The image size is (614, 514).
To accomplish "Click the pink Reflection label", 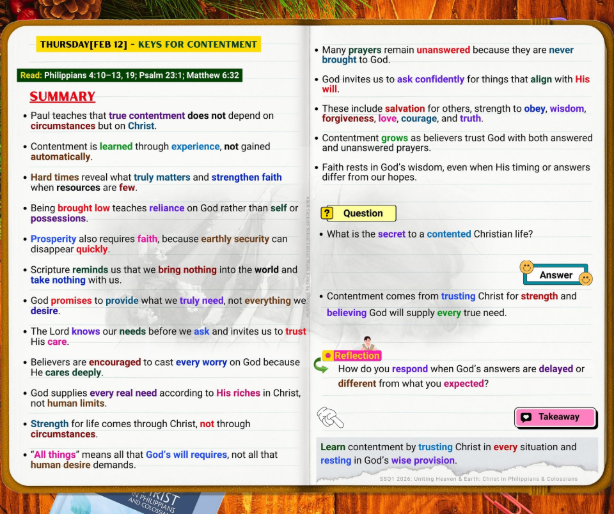I will pyautogui.click(x=356, y=356).
